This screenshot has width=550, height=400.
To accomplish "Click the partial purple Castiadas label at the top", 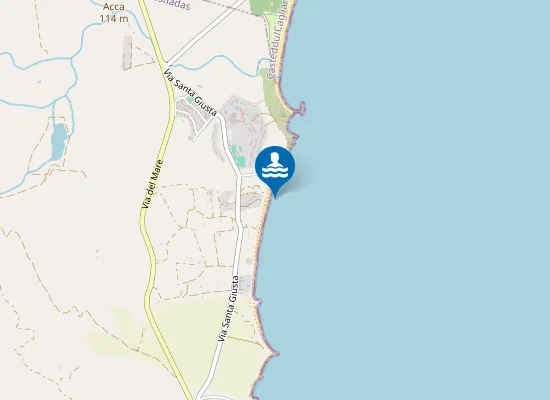I will pos(172,5).
